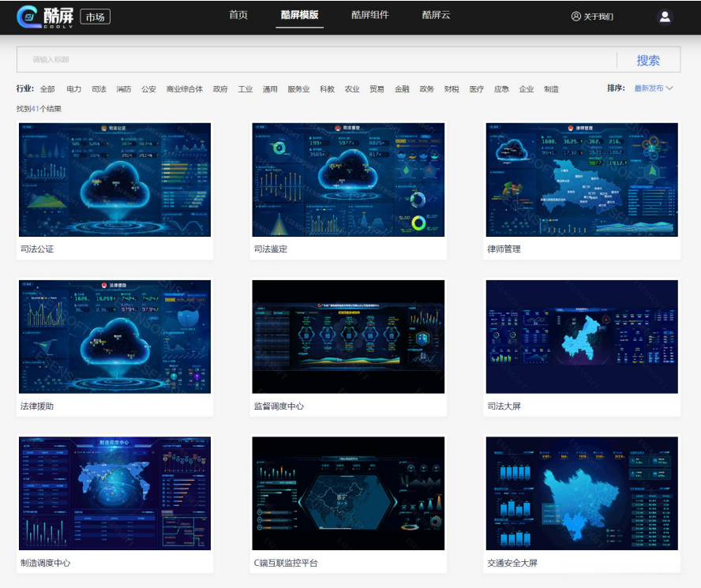Open the 交通安全大屏 template thumbnail
Image resolution: width=701 pixels, height=588 pixels.
coord(582,493)
